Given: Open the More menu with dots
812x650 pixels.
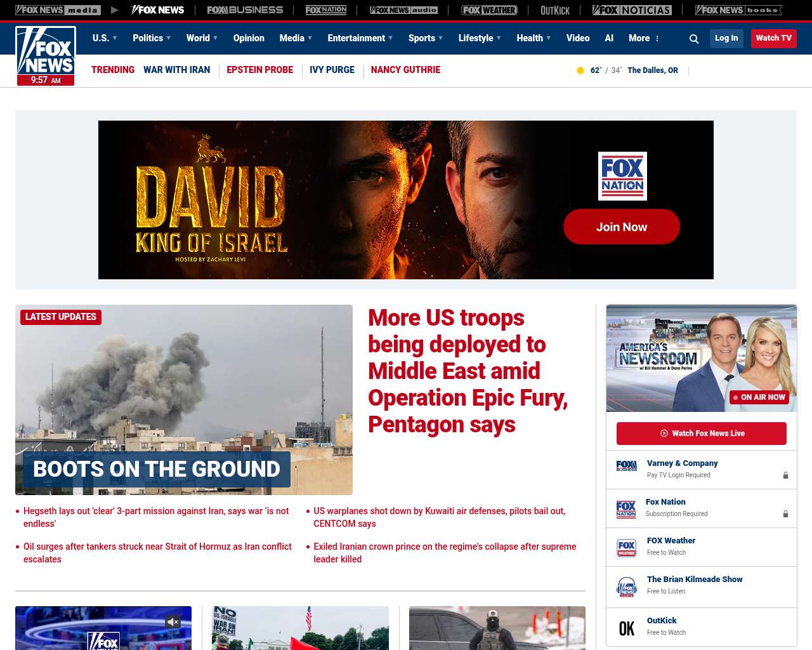Looking at the screenshot, I should (644, 38).
